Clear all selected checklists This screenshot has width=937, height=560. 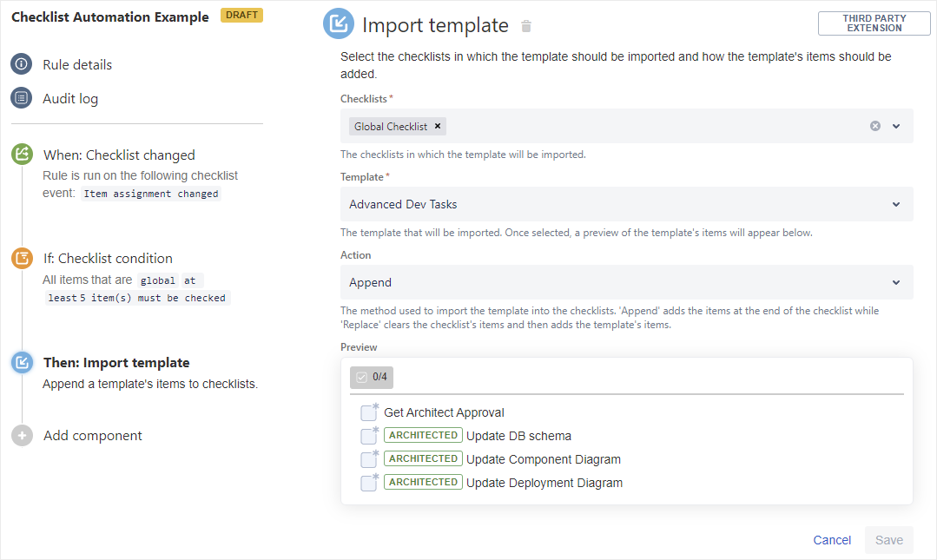pos(874,126)
